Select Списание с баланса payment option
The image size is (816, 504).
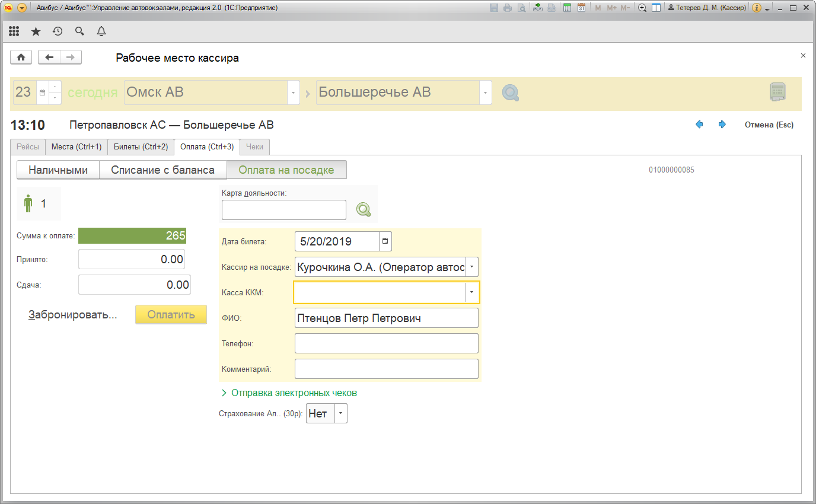pyautogui.click(x=162, y=170)
